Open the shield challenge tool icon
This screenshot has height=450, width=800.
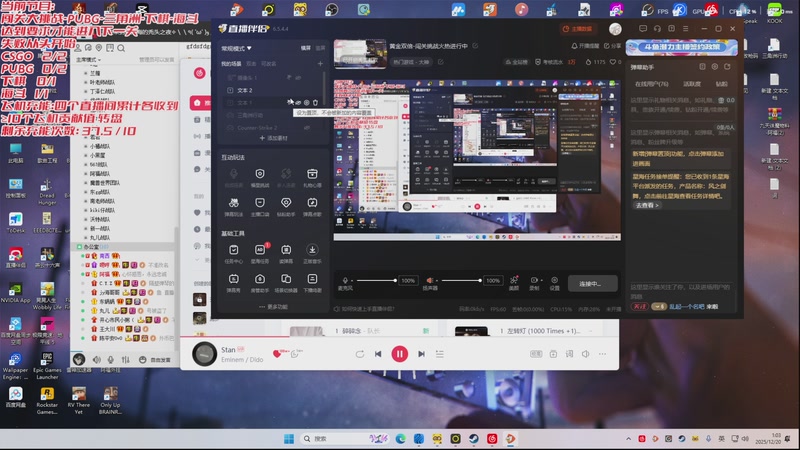tap(260, 174)
